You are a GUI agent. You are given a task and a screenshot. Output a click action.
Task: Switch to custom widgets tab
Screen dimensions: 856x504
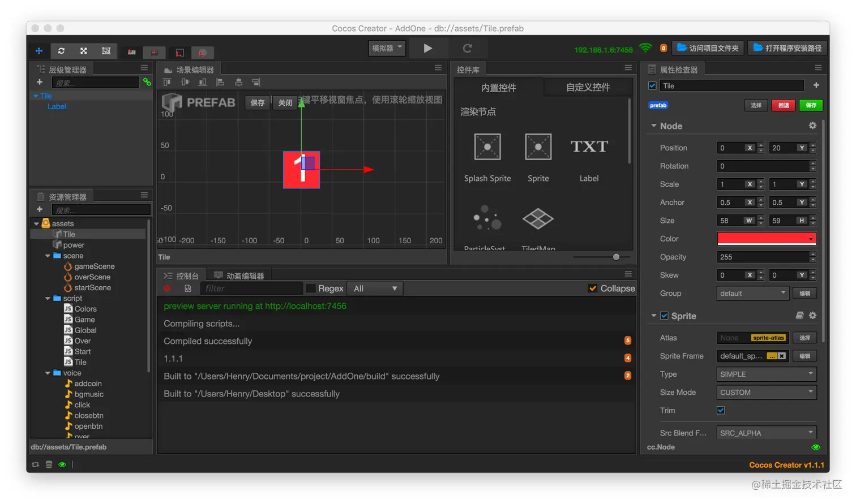click(x=588, y=87)
